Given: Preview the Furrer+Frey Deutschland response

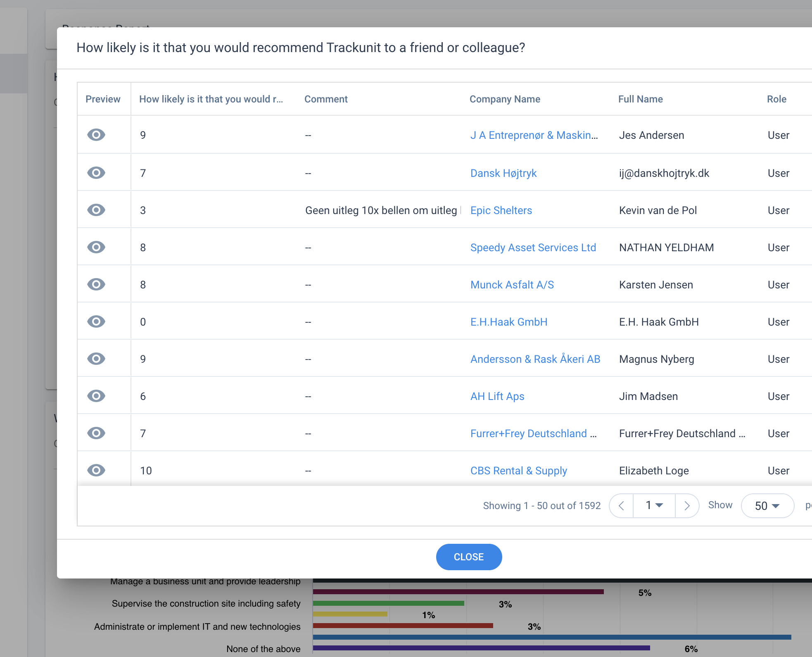Looking at the screenshot, I should click(x=96, y=433).
